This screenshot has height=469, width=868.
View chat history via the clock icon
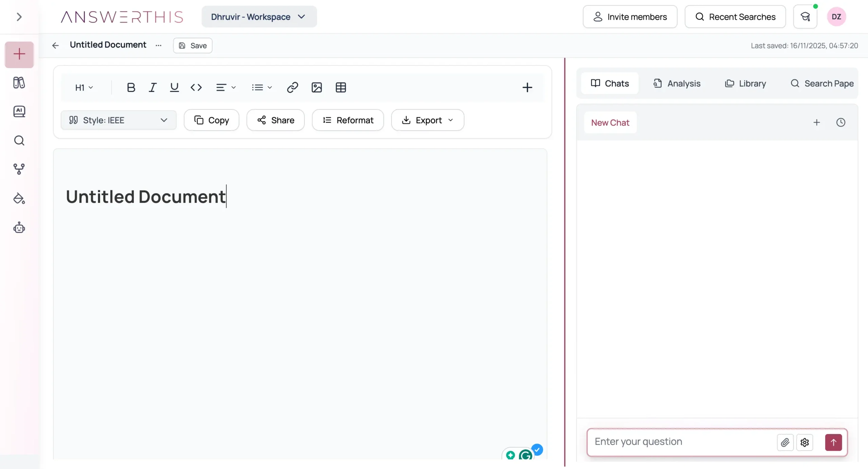pos(841,122)
